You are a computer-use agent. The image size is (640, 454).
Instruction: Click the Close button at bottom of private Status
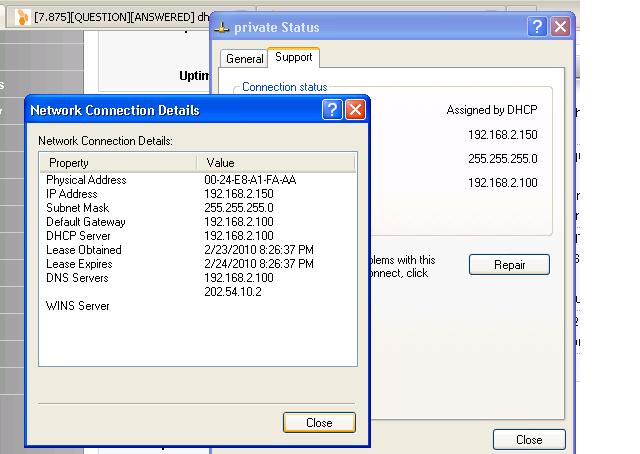click(x=529, y=440)
